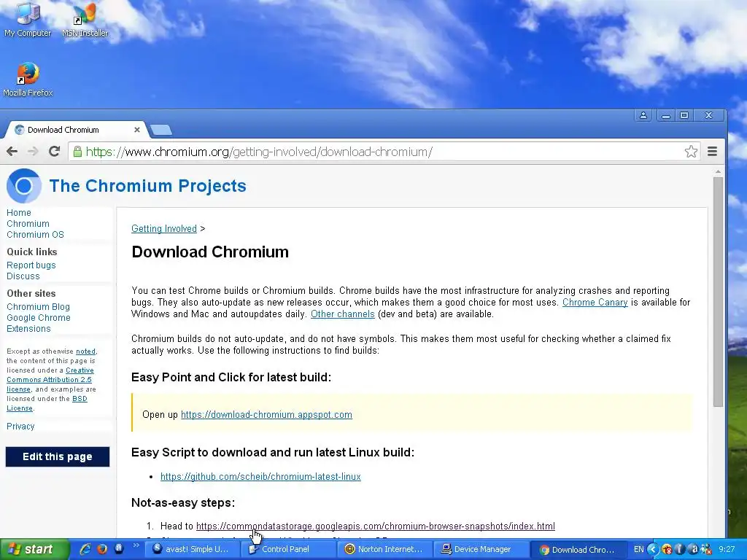Switch to Control Panel taskbar window

[x=289, y=549]
